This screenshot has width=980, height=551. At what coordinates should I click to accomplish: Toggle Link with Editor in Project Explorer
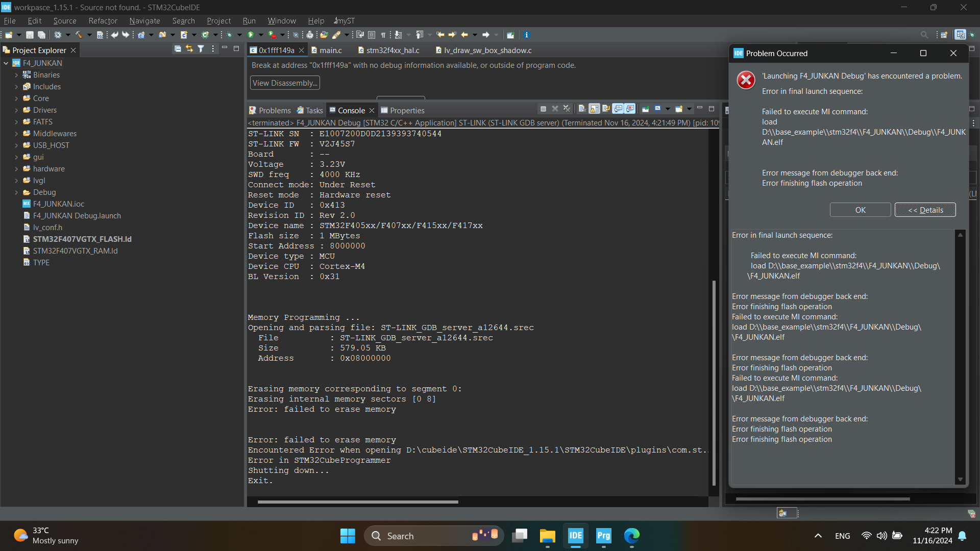coord(189,49)
